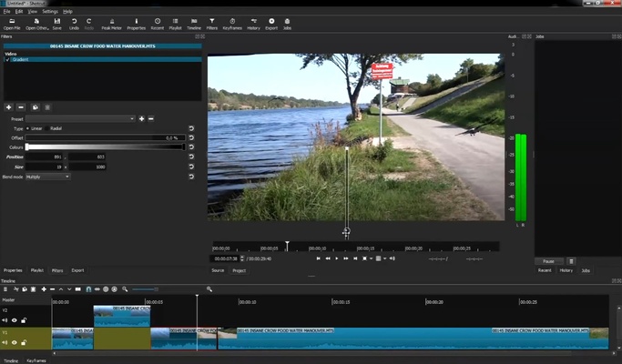Switch to the Playlist panel tab
The height and width of the screenshot is (364, 622).
(x=37, y=270)
